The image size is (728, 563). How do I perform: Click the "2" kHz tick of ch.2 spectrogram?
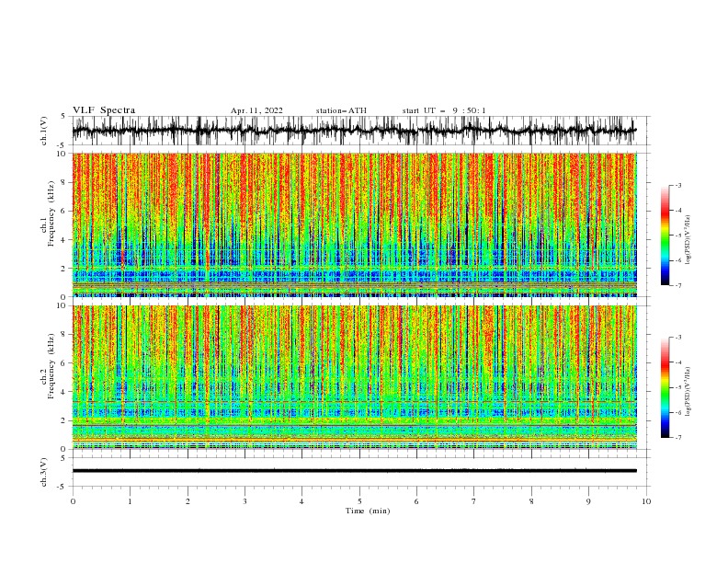64,420
